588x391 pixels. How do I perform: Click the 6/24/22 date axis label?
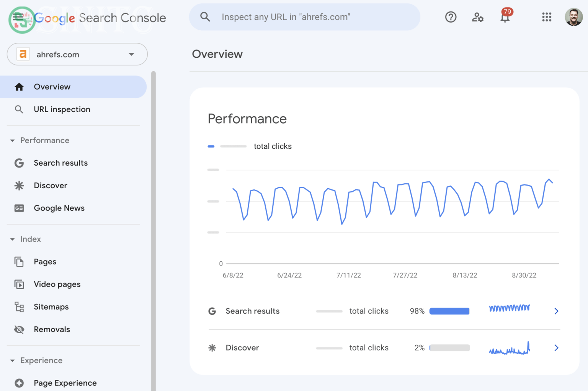[x=289, y=275]
